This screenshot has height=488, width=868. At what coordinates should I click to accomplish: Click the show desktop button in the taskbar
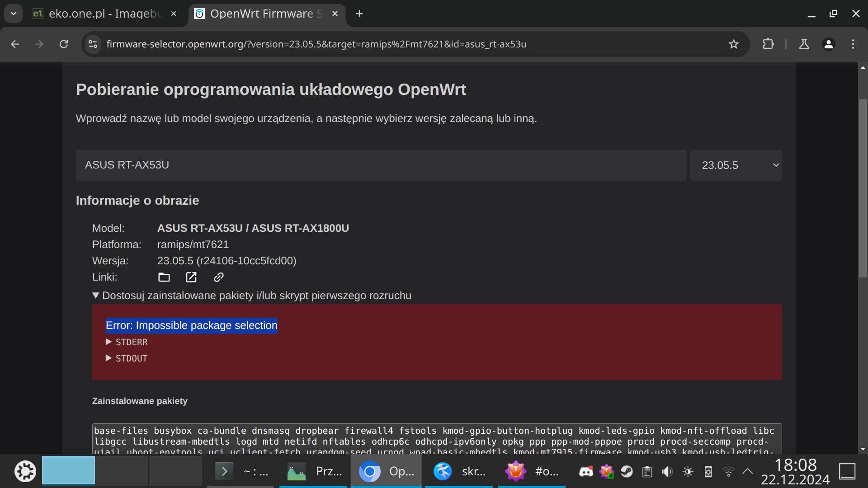848,472
